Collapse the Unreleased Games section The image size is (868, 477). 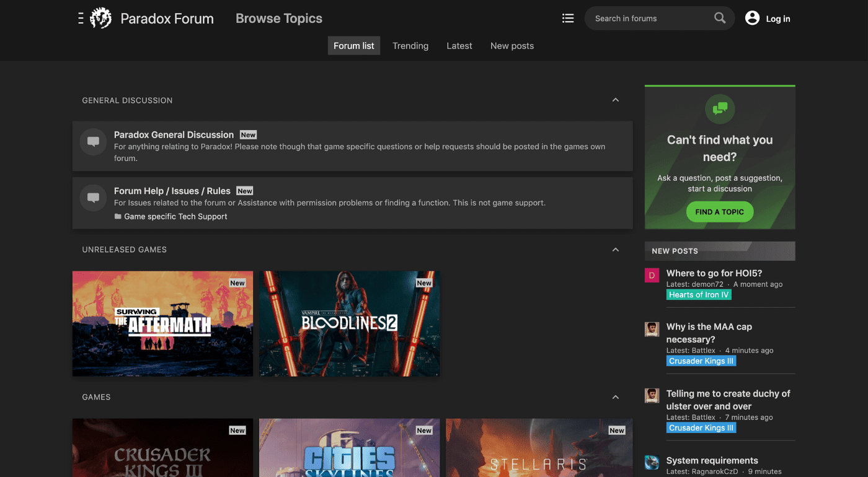(x=616, y=250)
